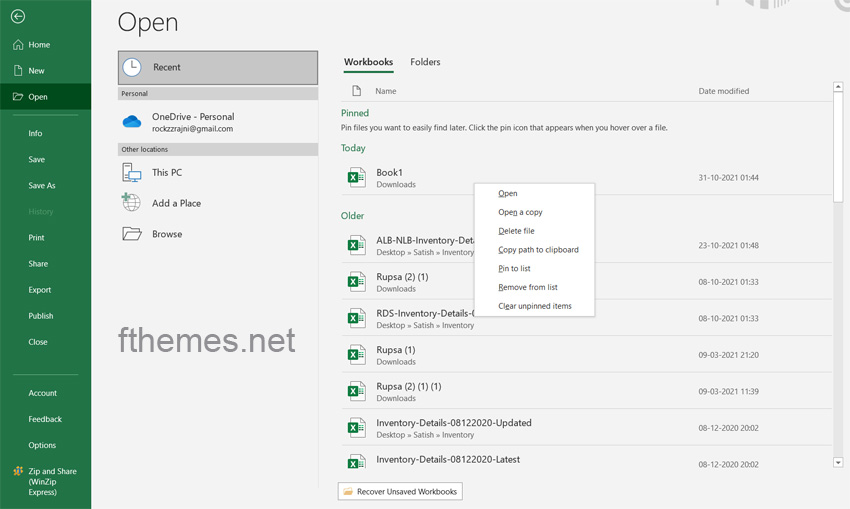
Task: Open the Print page
Action: pyautogui.click(x=36, y=237)
